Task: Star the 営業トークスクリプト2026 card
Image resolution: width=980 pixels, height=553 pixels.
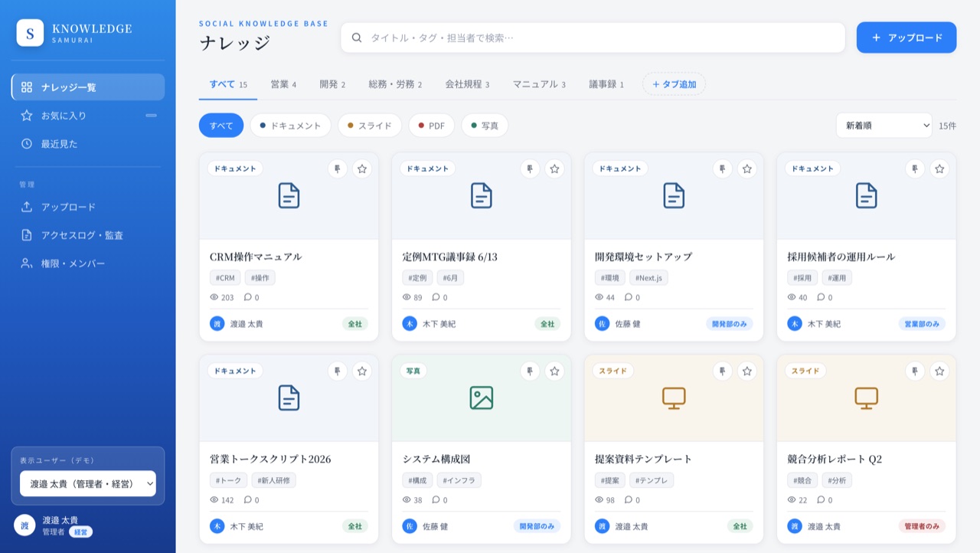Action: click(362, 371)
